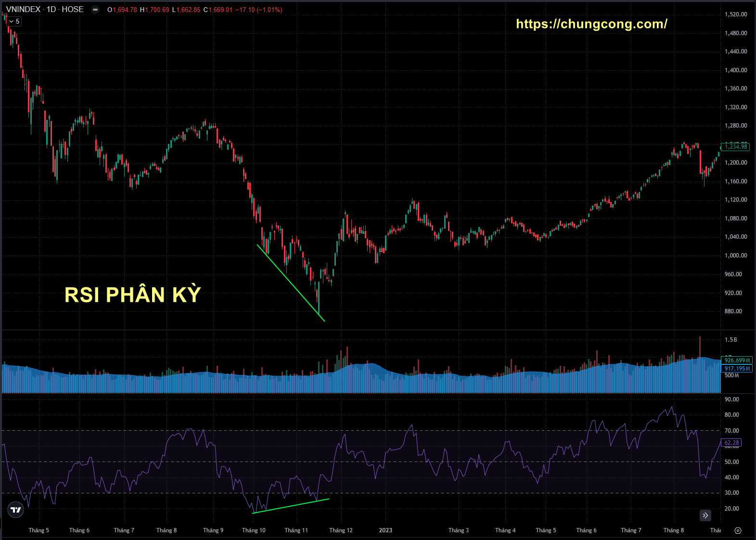Click the RSI value label 62.28
The height and width of the screenshot is (540, 756).
point(731,443)
